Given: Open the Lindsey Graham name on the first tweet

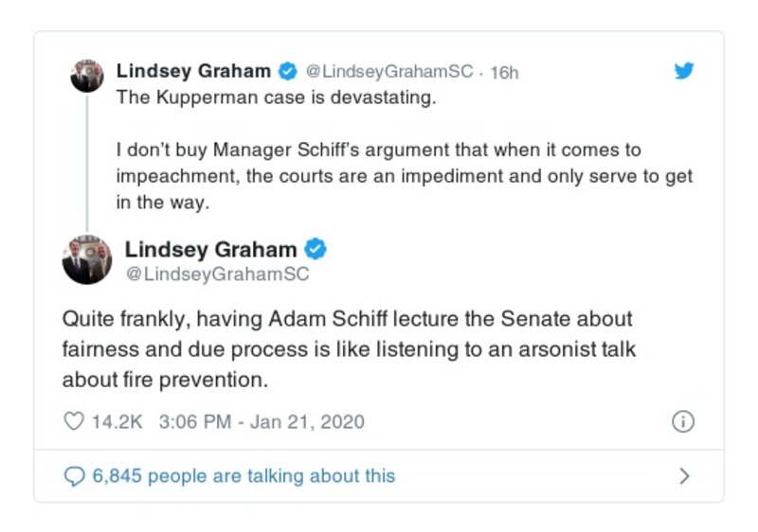Looking at the screenshot, I should coord(193,71).
